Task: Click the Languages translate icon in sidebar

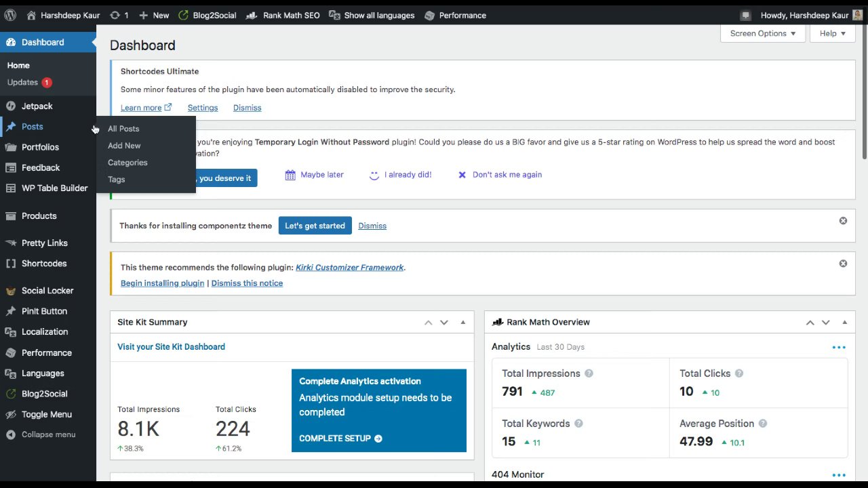Action: (x=11, y=373)
